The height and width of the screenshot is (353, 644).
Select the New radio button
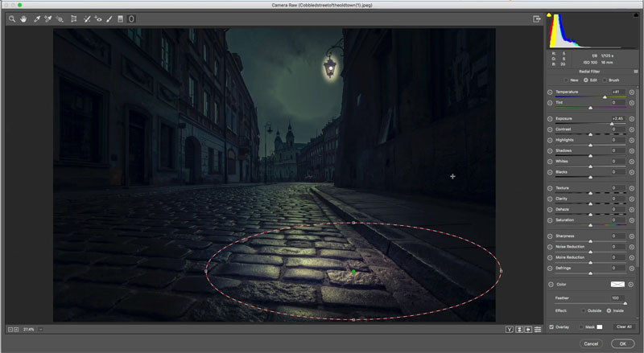(x=567, y=80)
